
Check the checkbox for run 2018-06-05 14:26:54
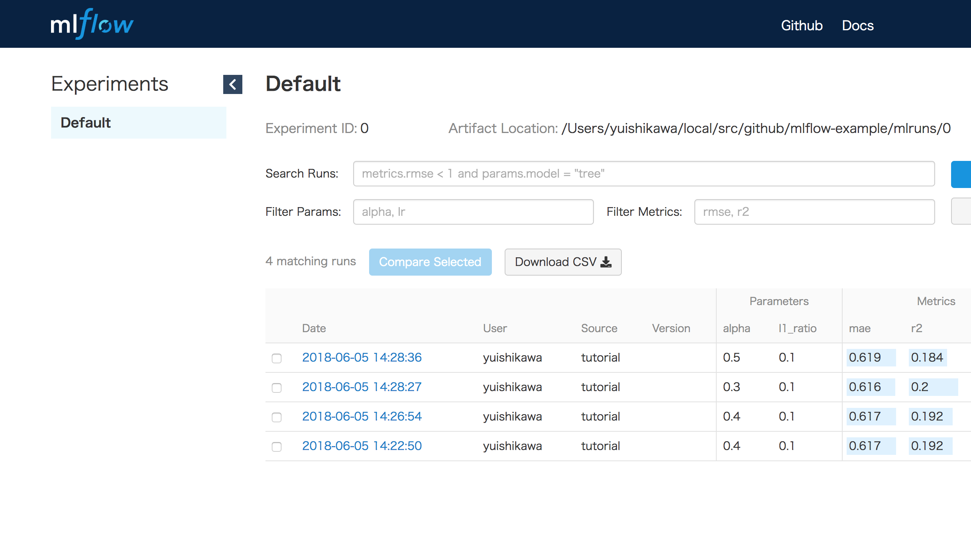tap(277, 417)
